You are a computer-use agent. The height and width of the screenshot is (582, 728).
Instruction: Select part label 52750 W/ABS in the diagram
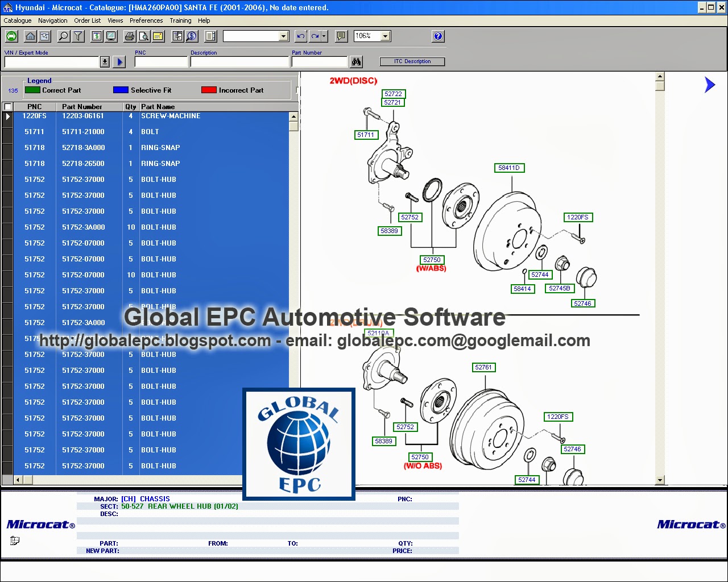[432, 259]
